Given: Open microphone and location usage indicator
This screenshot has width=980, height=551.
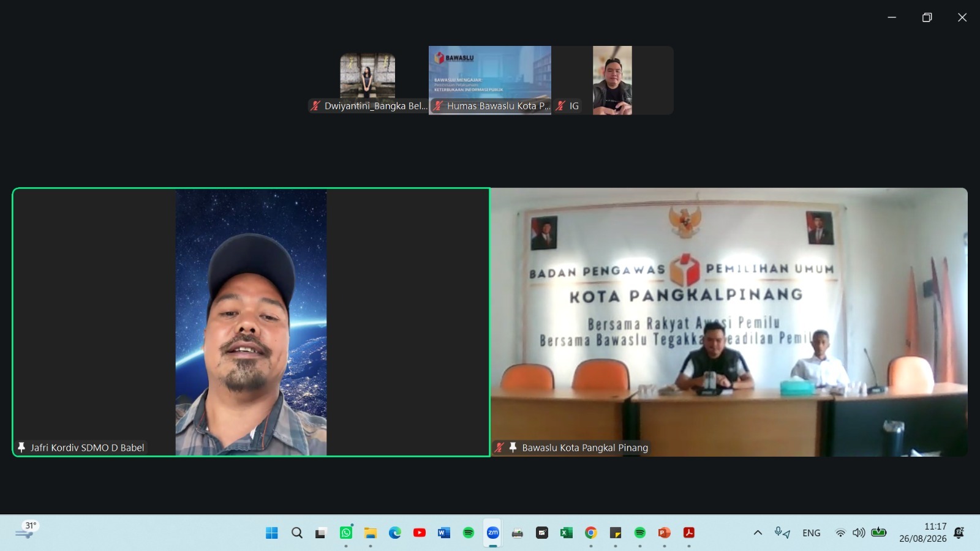Looking at the screenshot, I should pos(782,533).
